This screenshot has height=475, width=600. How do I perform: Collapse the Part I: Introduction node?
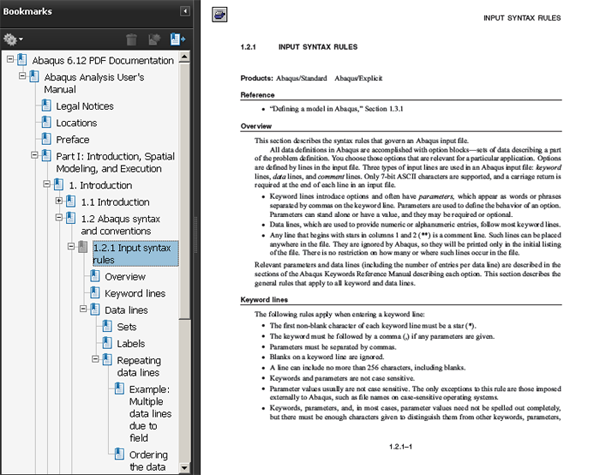34,155
